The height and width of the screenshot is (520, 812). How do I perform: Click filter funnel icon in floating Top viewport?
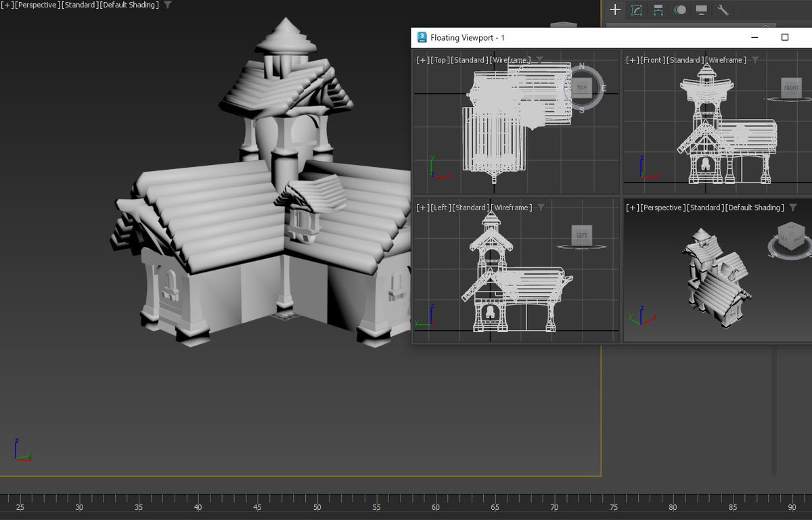click(540, 60)
